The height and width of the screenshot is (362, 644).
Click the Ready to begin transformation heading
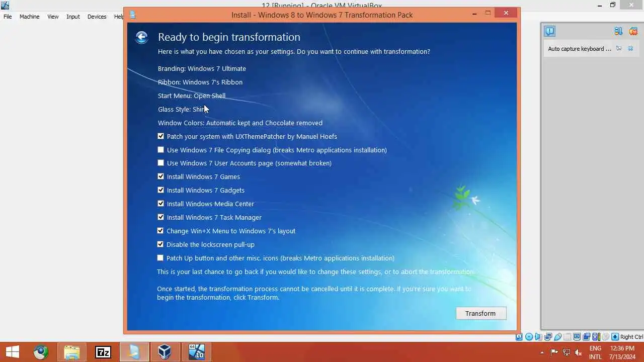229,37
